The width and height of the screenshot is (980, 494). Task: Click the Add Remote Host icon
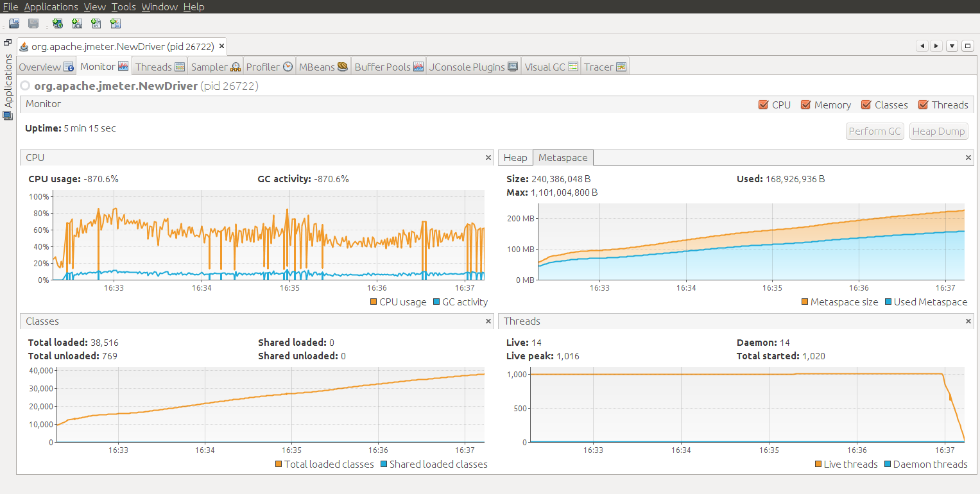click(x=57, y=23)
